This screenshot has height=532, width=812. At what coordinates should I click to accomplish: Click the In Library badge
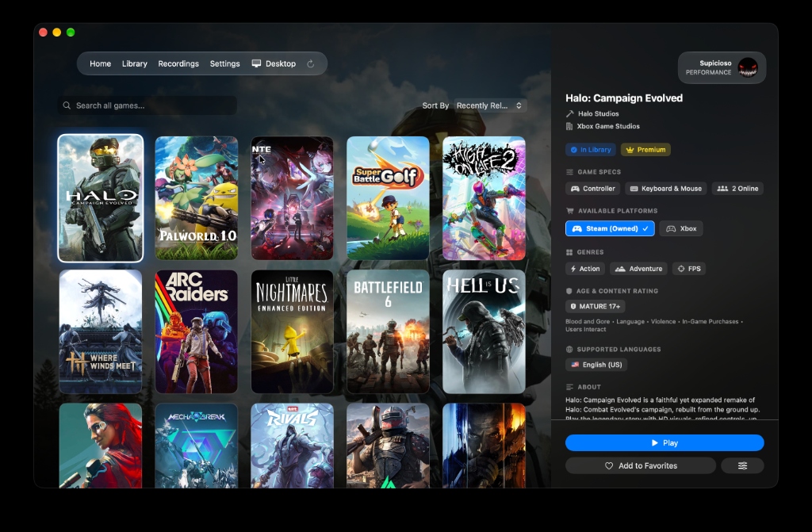[x=590, y=150]
